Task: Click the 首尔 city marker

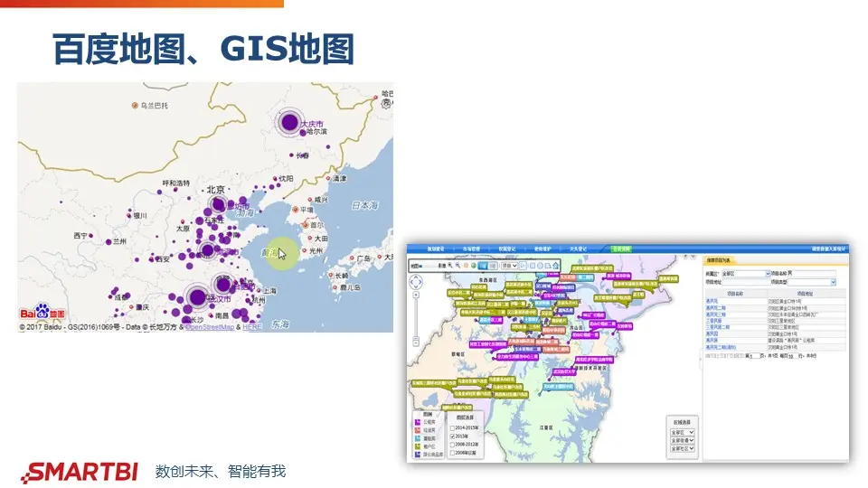Action: (x=305, y=225)
